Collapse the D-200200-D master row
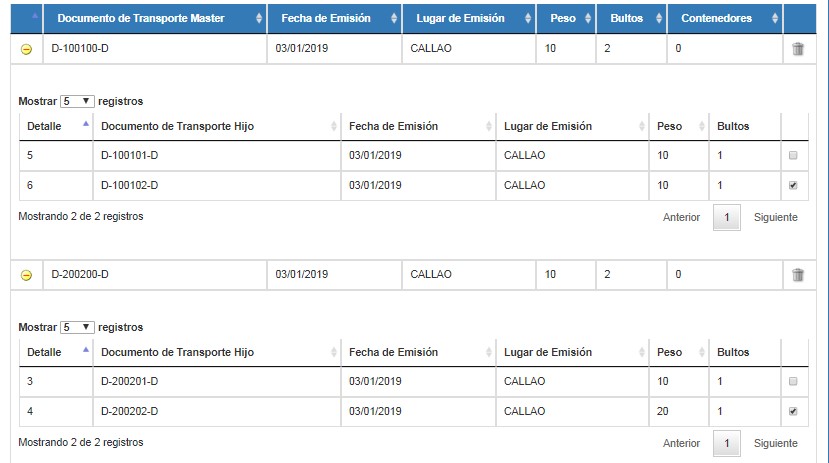This screenshot has width=829, height=463. [26, 275]
